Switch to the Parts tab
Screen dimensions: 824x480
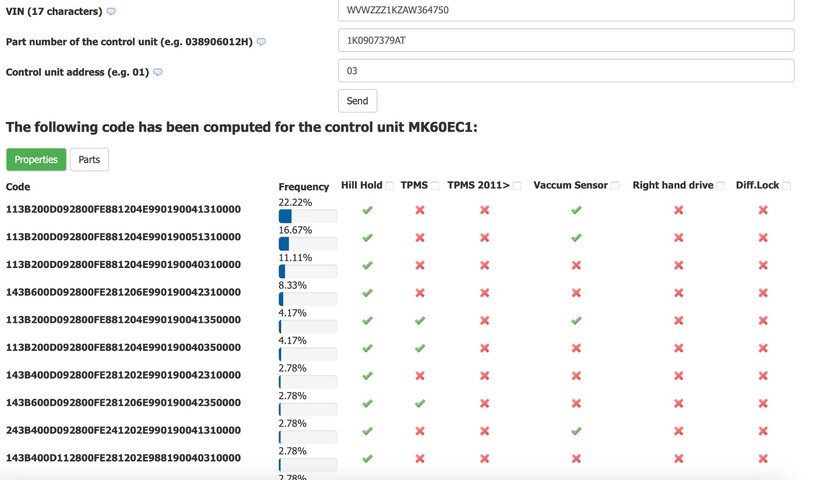pos(90,160)
